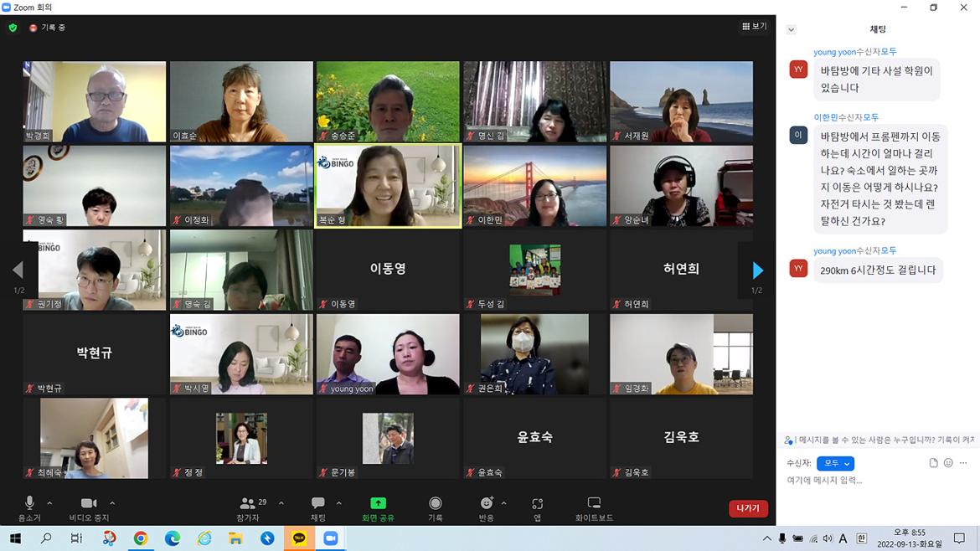Click the green encryption shield icon
This screenshot has width=980, height=551.
(x=13, y=28)
